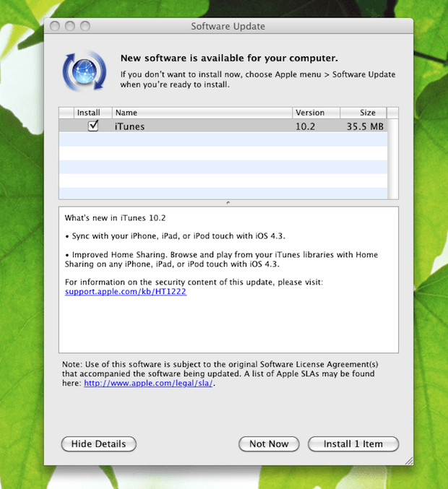Sort by the Size column header
448x489 pixels.
[363, 113]
